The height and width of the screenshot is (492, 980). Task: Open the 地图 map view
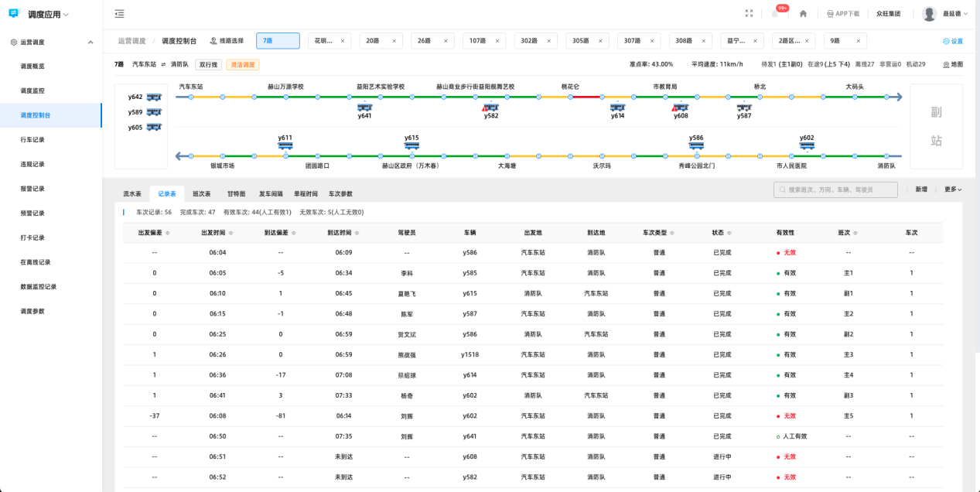(x=953, y=65)
